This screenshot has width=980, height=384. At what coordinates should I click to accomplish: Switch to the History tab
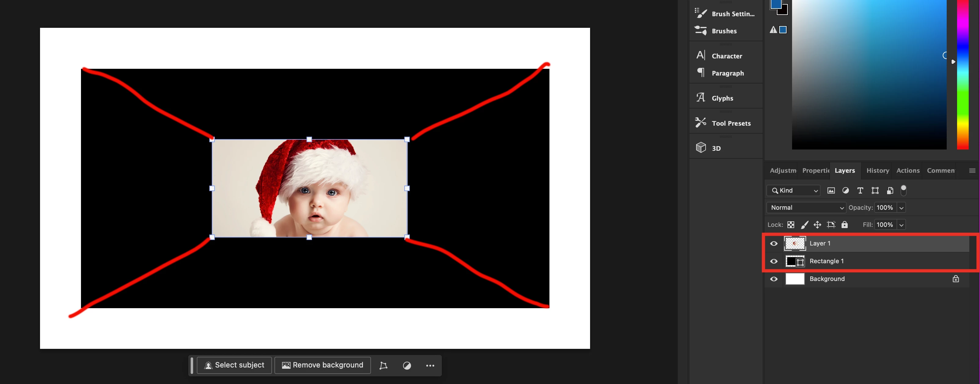[877, 171]
